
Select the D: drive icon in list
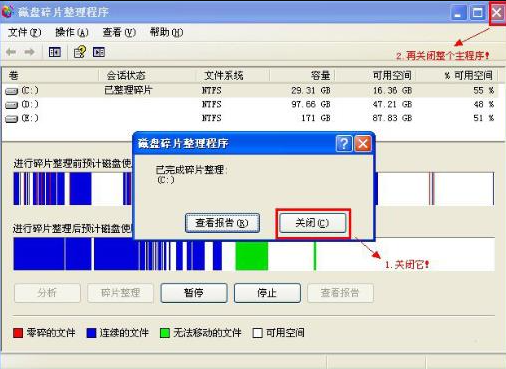click(x=12, y=105)
